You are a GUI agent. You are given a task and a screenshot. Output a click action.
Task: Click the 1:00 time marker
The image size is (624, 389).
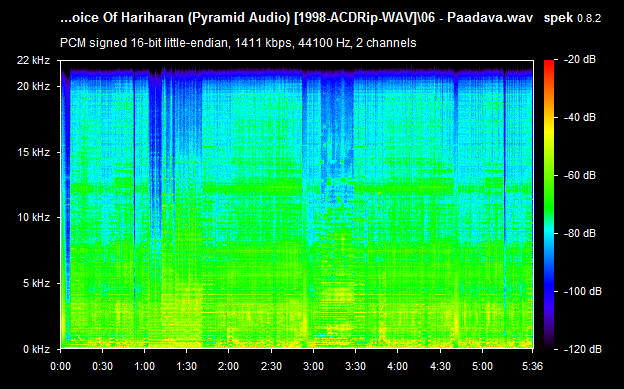[x=144, y=366]
